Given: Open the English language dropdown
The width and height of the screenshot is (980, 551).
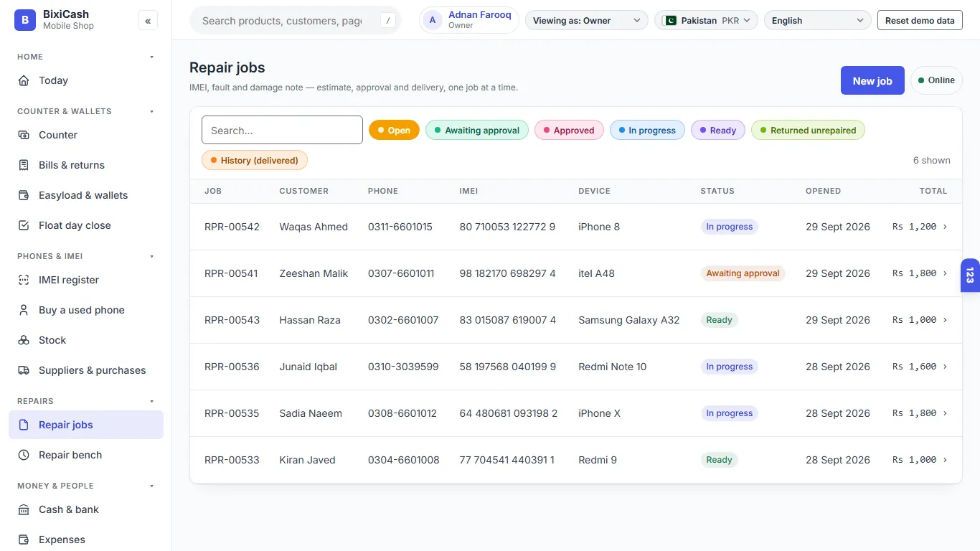Looking at the screenshot, I should [x=818, y=21].
